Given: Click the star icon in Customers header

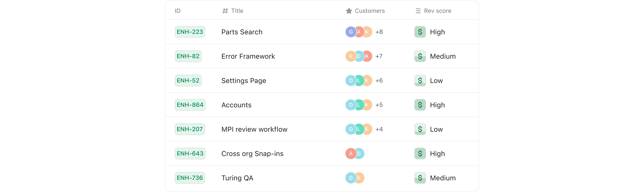Looking at the screenshot, I should [349, 11].
